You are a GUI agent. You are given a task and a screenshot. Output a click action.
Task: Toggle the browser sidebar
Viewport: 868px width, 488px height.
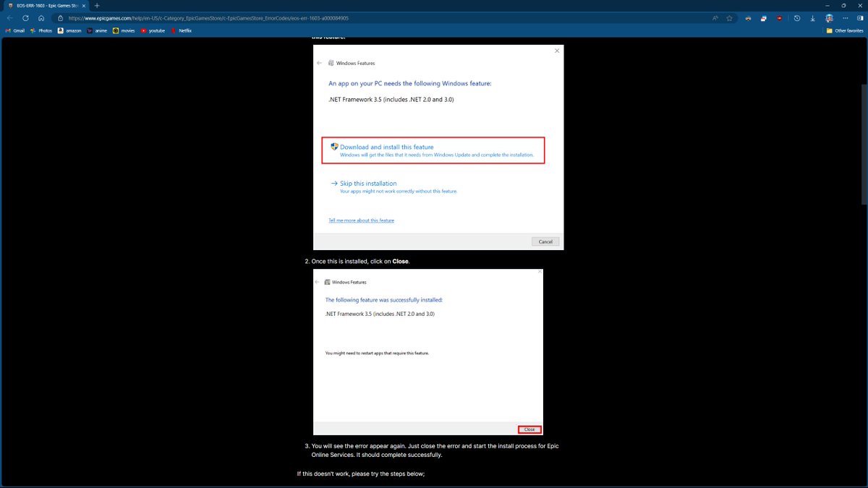(860, 18)
